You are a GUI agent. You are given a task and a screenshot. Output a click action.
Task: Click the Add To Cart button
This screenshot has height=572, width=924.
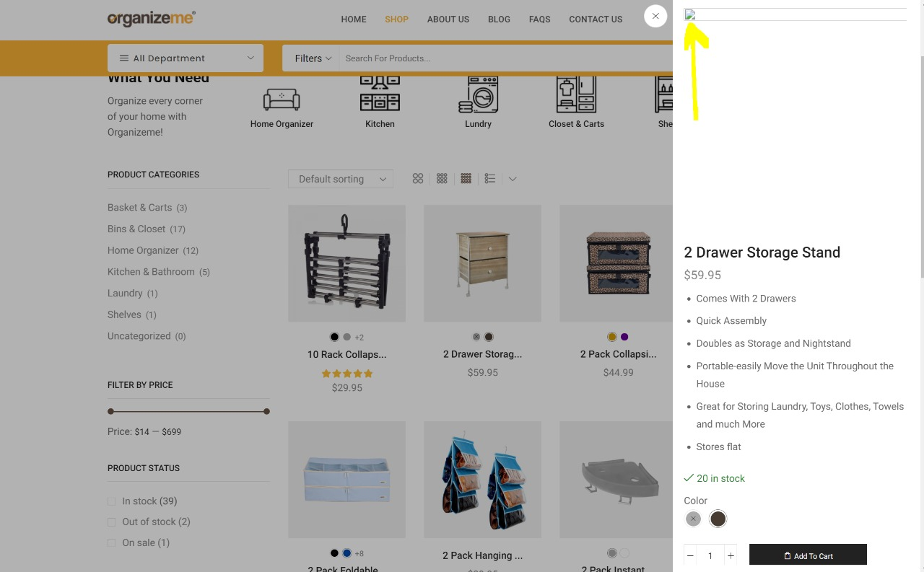[808, 555]
